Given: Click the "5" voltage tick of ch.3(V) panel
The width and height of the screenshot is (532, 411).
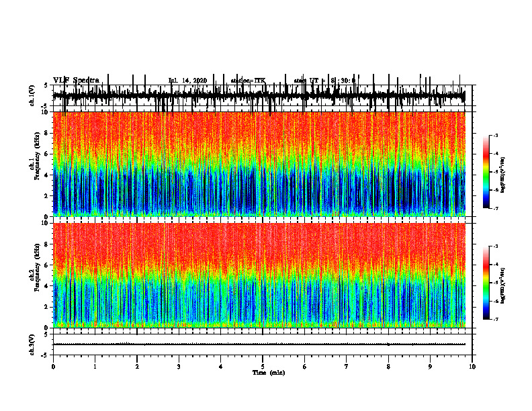Looking at the screenshot, I should click(x=46, y=334).
